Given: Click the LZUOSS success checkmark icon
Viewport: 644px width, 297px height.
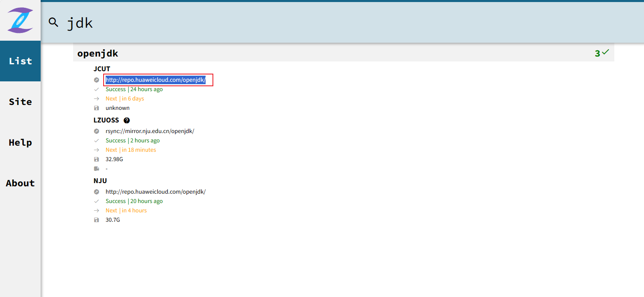Looking at the screenshot, I should point(96,141).
